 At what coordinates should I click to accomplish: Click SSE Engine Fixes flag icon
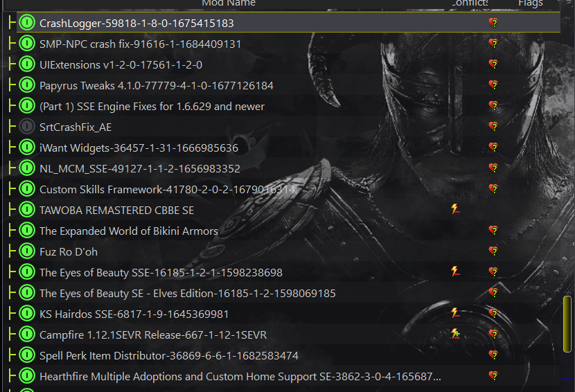(493, 105)
